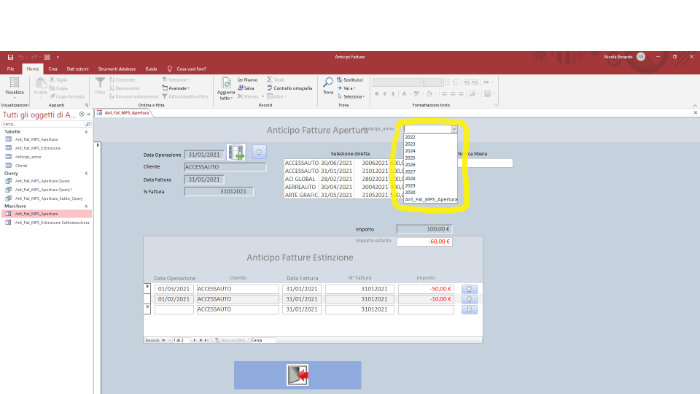The image size is (700, 394).
Task: Open the Dati esterni ribbon tab
Action: (78, 69)
